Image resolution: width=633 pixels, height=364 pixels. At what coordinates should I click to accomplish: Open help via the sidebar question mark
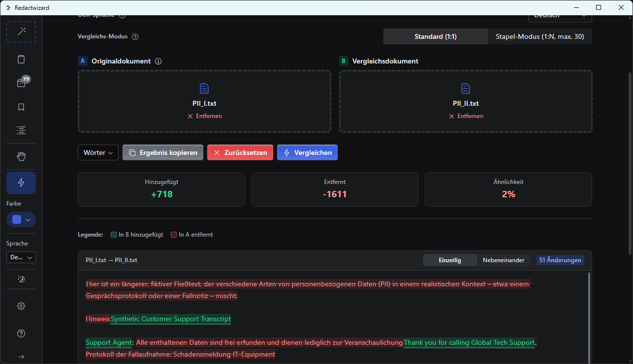click(21, 334)
